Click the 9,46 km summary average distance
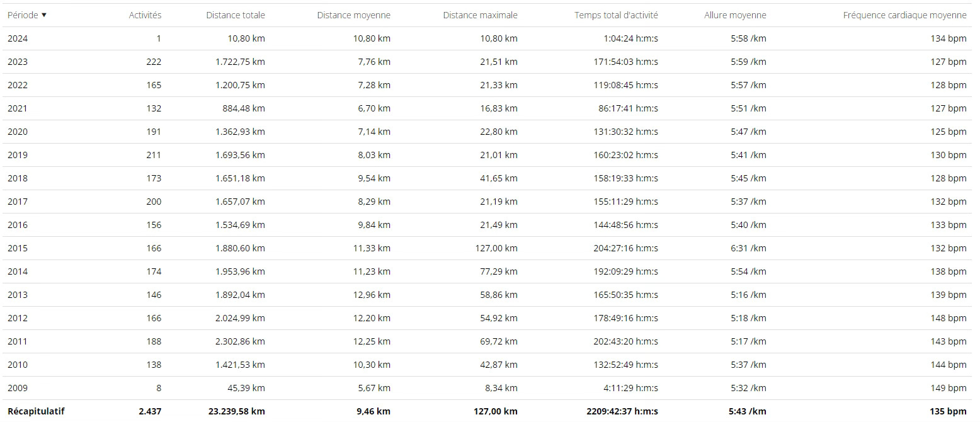 pyautogui.click(x=373, y=411)
